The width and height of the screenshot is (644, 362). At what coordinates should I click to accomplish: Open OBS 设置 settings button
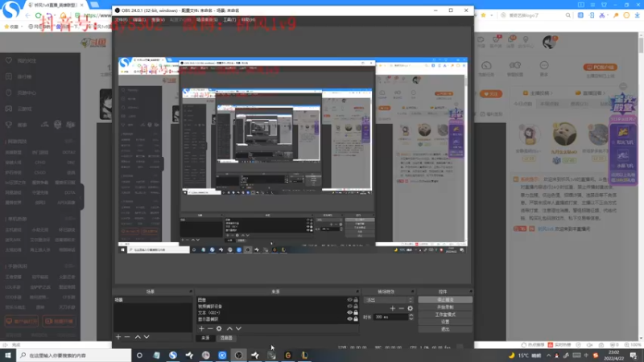445,323
